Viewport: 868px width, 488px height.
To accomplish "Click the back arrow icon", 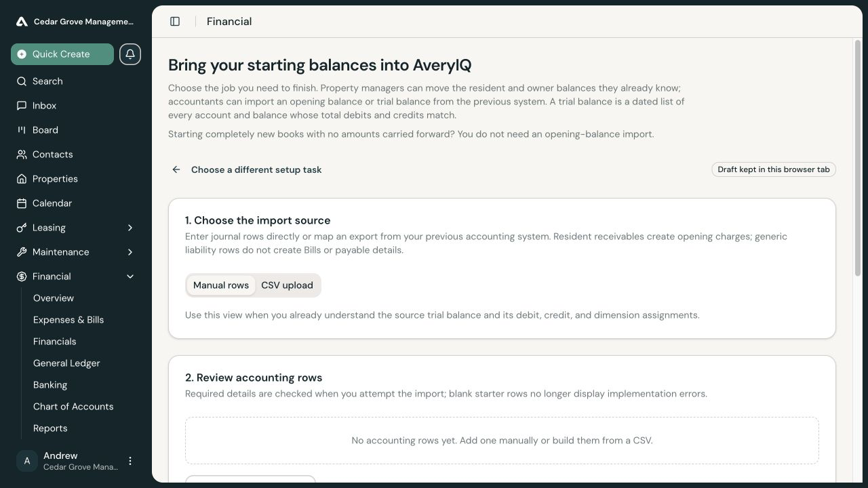I will click(x=176, y=169).
